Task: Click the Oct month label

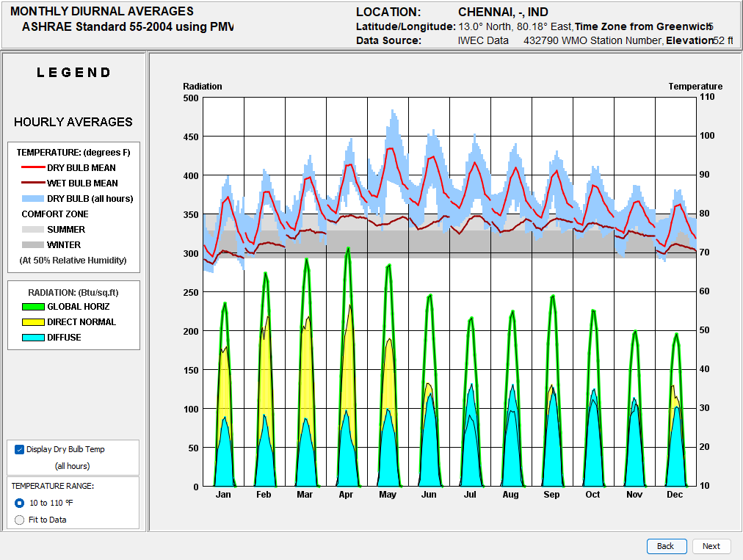Action: tap(592, 495)
